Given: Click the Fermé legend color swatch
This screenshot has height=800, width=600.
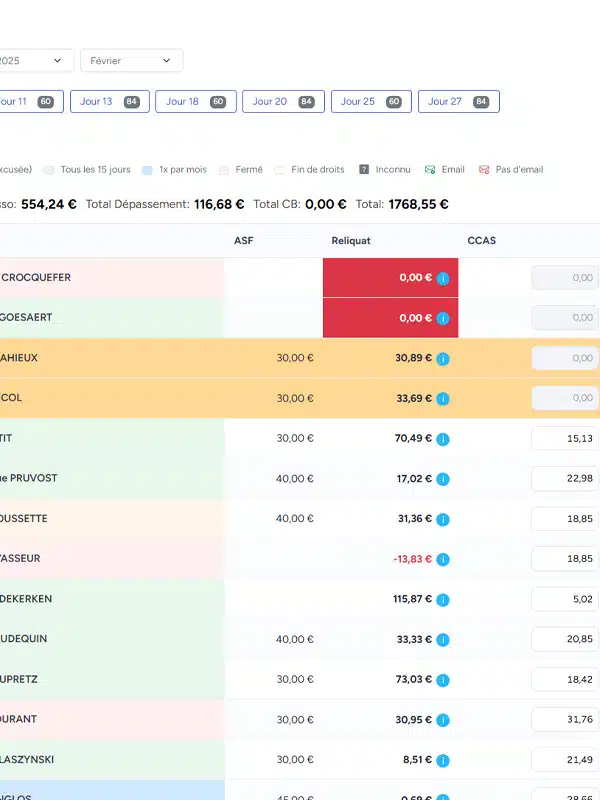Looking at the screenshot, I should 223,170.
